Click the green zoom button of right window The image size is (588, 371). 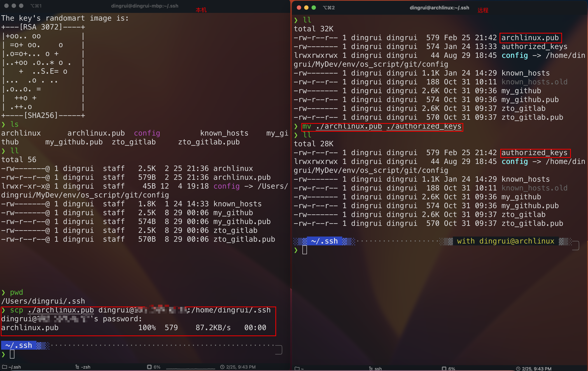pos(314,8)
